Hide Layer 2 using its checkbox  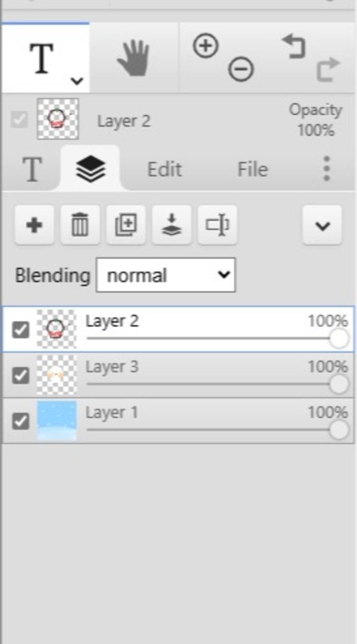click(x=21, y=330)
